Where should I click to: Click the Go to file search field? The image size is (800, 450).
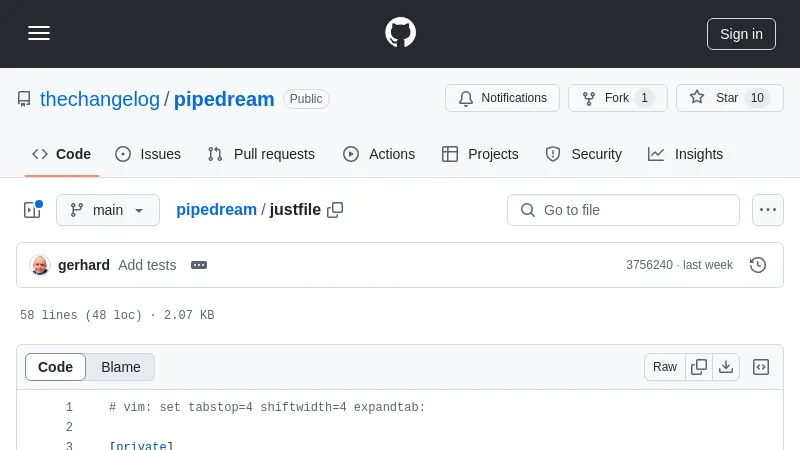pos(623,210)
